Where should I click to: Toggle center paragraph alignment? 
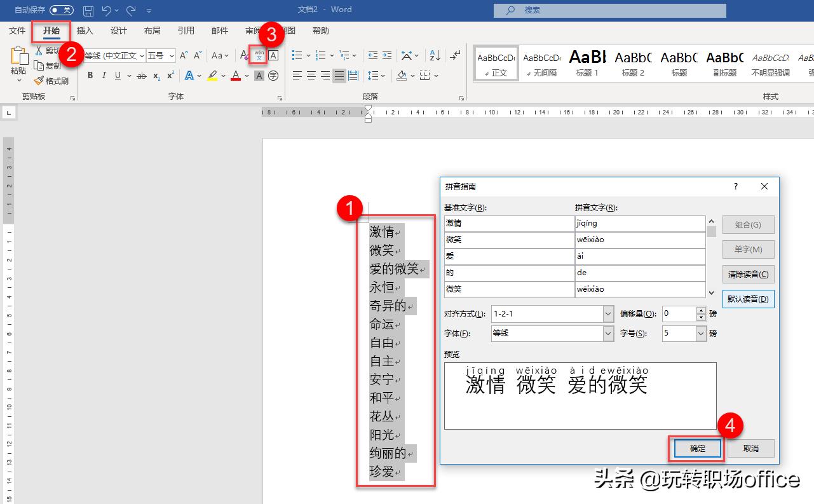(x=311, y=75)
